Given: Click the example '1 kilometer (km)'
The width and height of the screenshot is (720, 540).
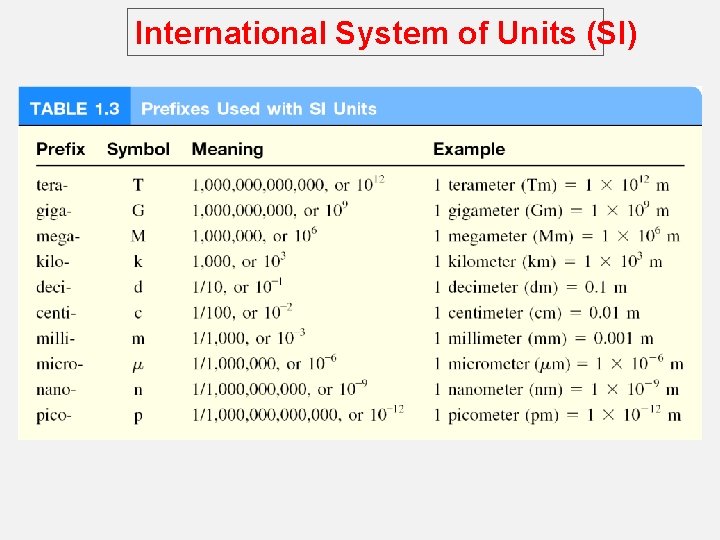Looking at the screenshot, I should point(495,262).
